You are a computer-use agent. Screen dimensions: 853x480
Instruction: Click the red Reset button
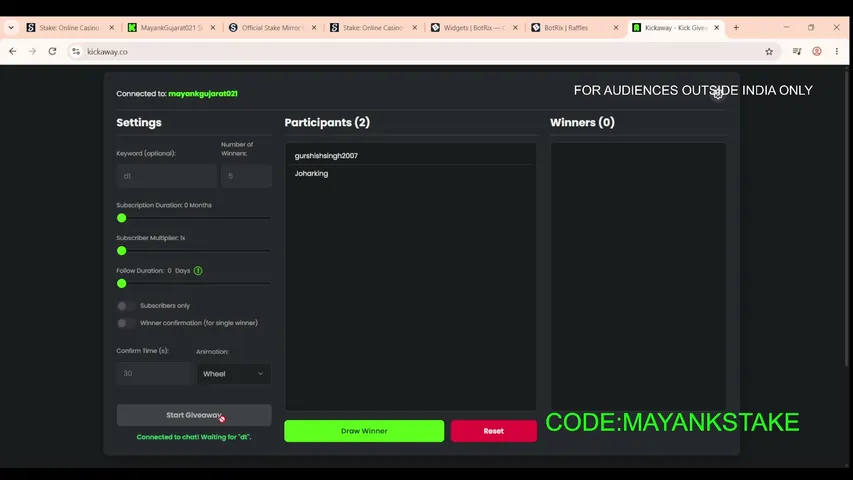point(493,431)
